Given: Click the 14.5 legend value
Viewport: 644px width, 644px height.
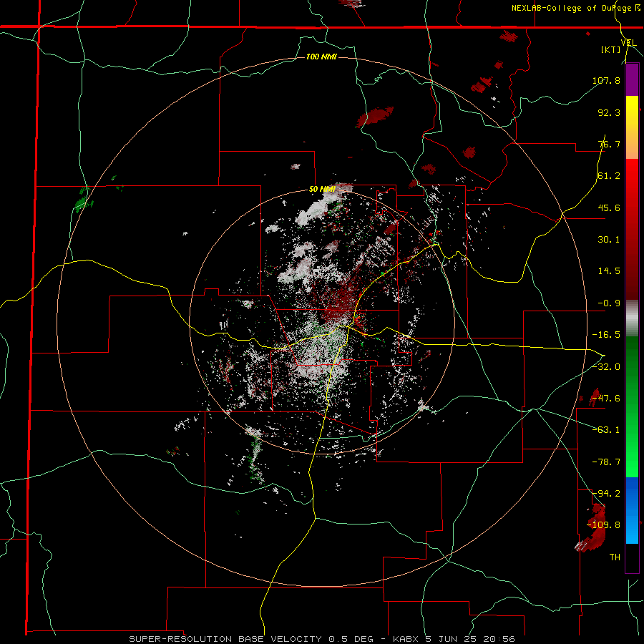Looking at the screenshot, I should click(609, 271).
